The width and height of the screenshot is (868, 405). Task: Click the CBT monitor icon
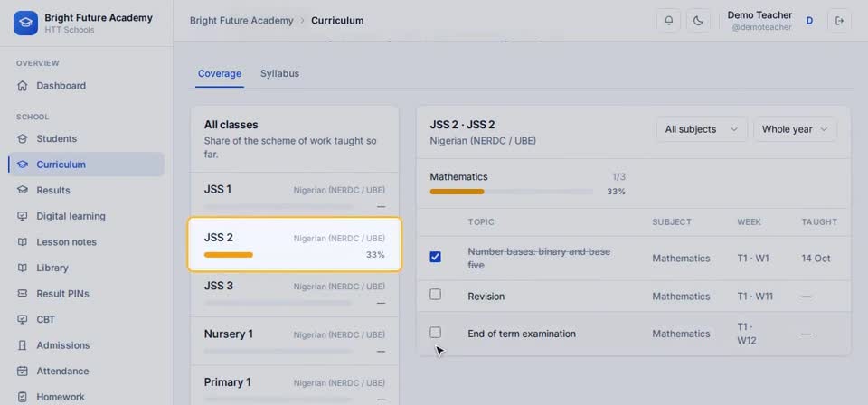click(22, 319)
